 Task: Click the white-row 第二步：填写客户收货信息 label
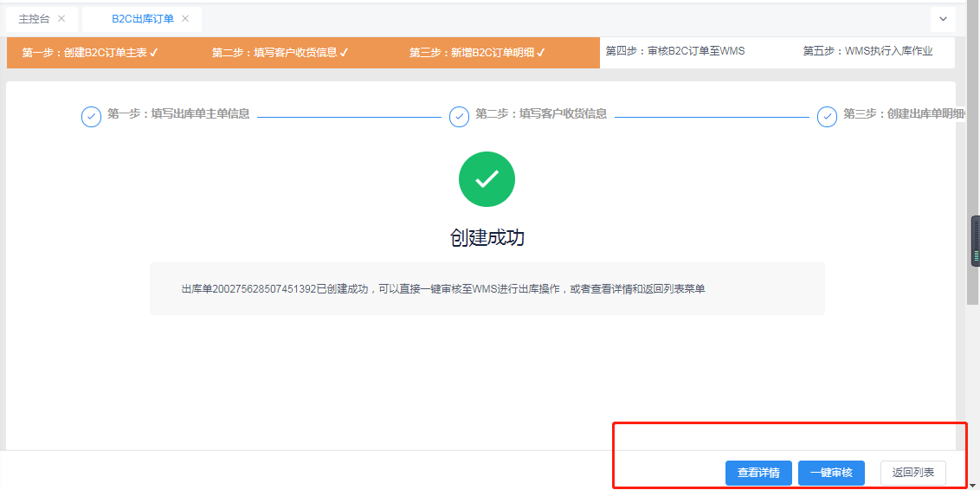click(x=541, y=114)
